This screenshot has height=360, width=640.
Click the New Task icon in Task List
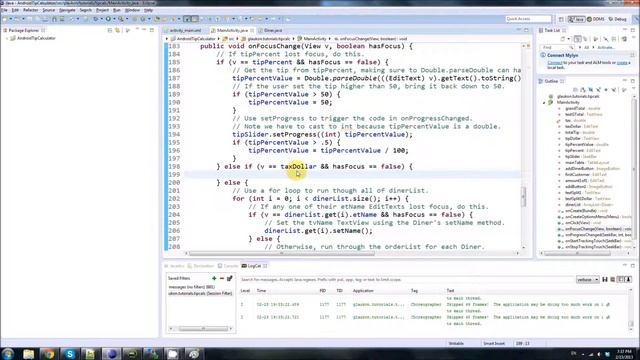click(563, 39)
